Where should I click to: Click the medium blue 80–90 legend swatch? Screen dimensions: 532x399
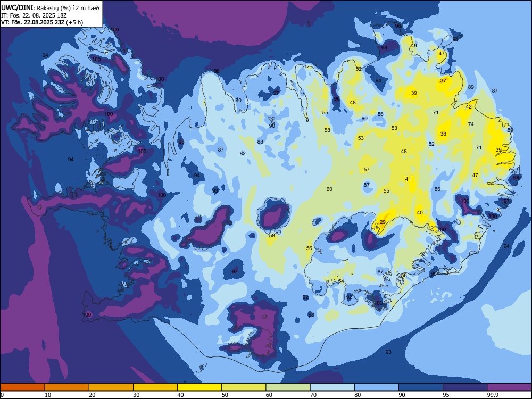(377, 387)
